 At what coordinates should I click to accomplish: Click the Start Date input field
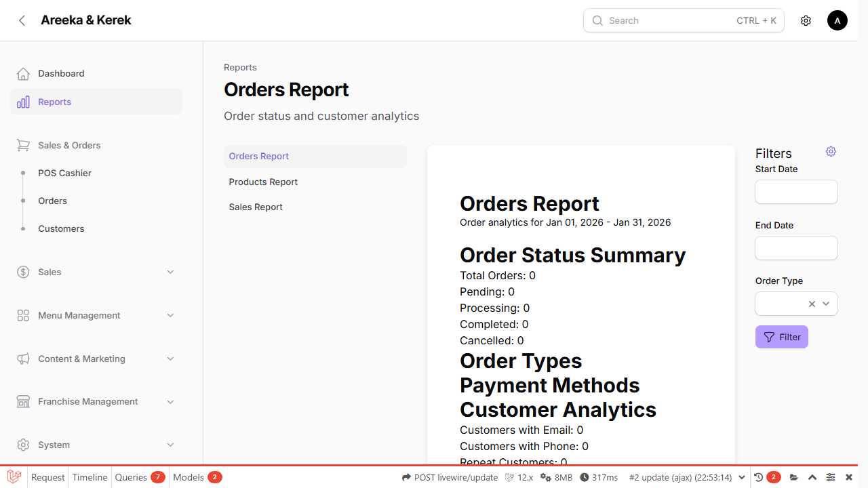(795, 192)
